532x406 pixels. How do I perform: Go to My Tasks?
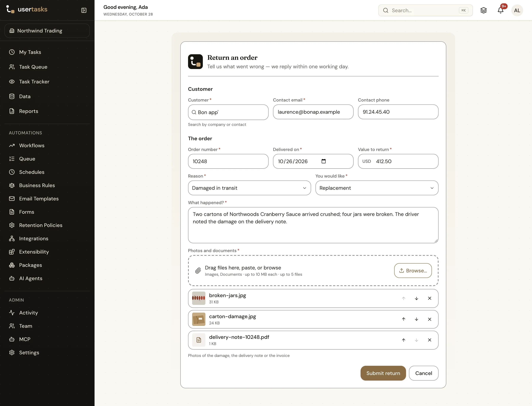(47, 52)
